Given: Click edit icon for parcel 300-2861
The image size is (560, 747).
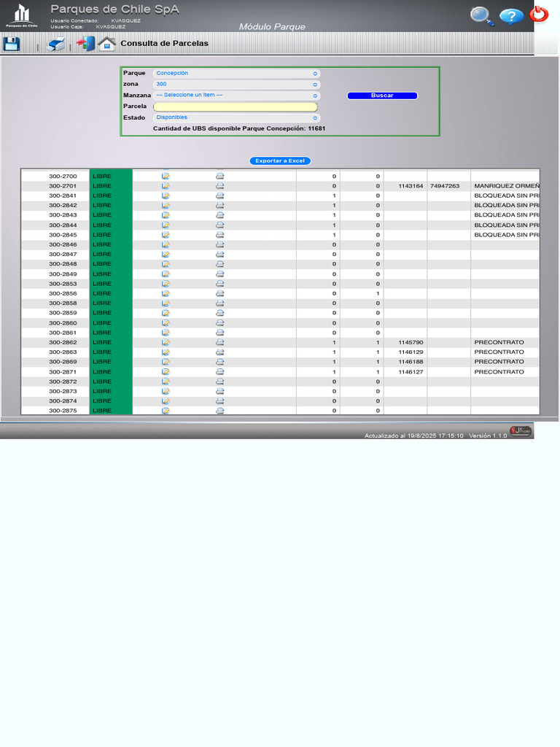Looking at the screenshot, I should 166,333.
